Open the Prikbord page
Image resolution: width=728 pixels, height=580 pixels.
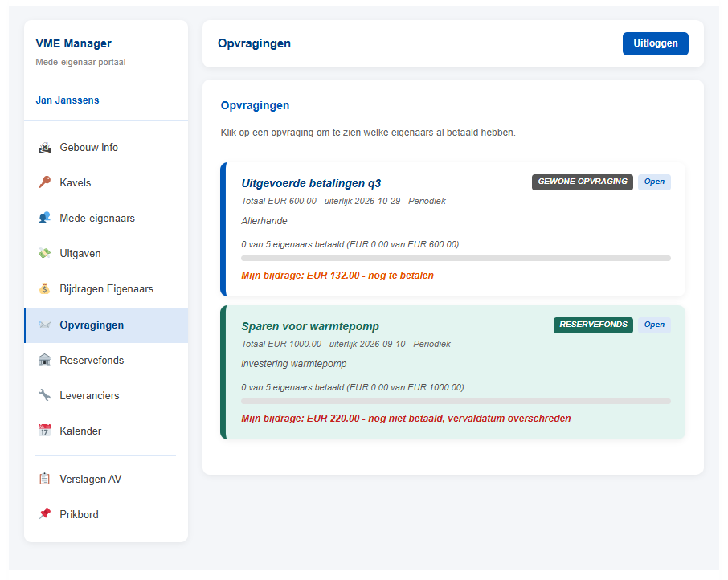[106, 514]
